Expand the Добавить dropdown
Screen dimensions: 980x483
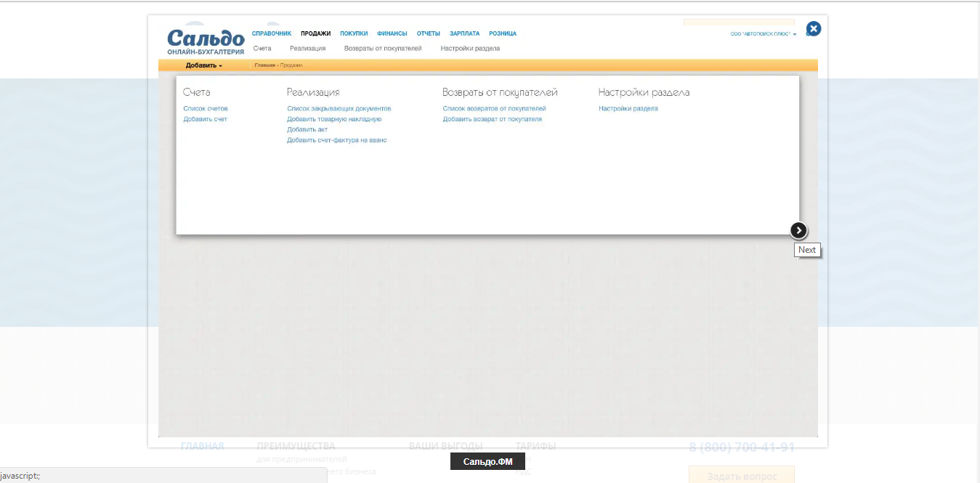coord(204,65)
